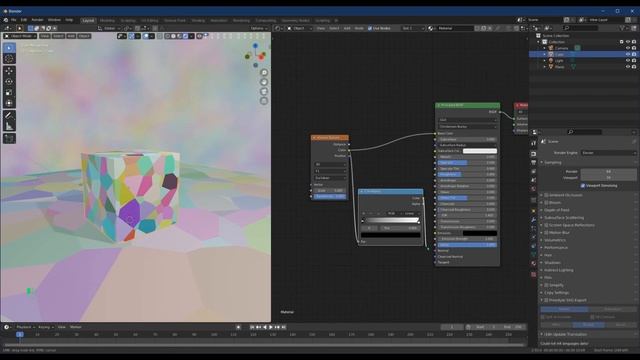Expand the Volumetrics panel
Image resolution: width=640 pixels, height=360 pixels.
(555, 240)
